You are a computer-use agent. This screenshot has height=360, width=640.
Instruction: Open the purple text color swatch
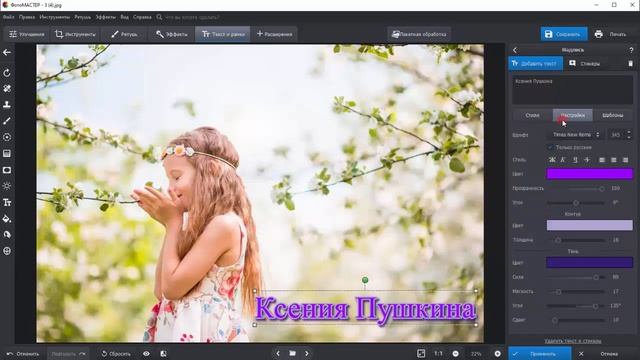tap(589, 174)
